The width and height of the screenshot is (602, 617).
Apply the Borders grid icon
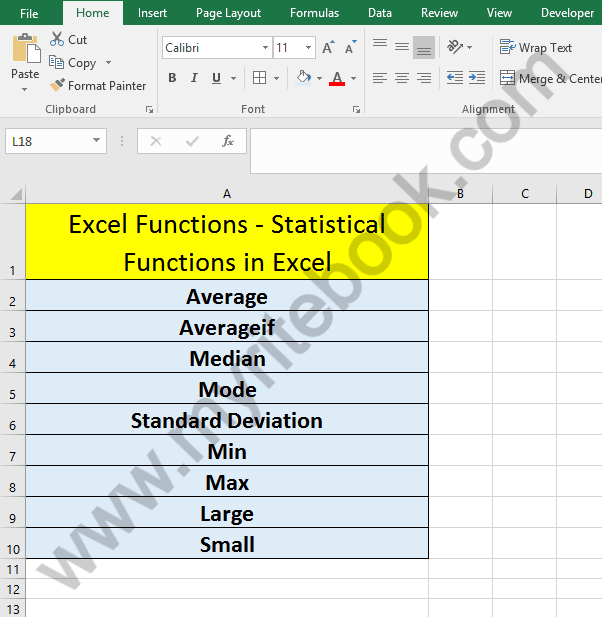pos(259,78)
